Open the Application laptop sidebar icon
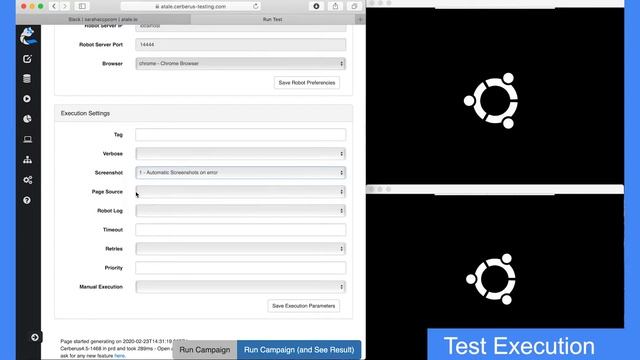This screenshot has height=360, width=640. [x=27, y=140]
